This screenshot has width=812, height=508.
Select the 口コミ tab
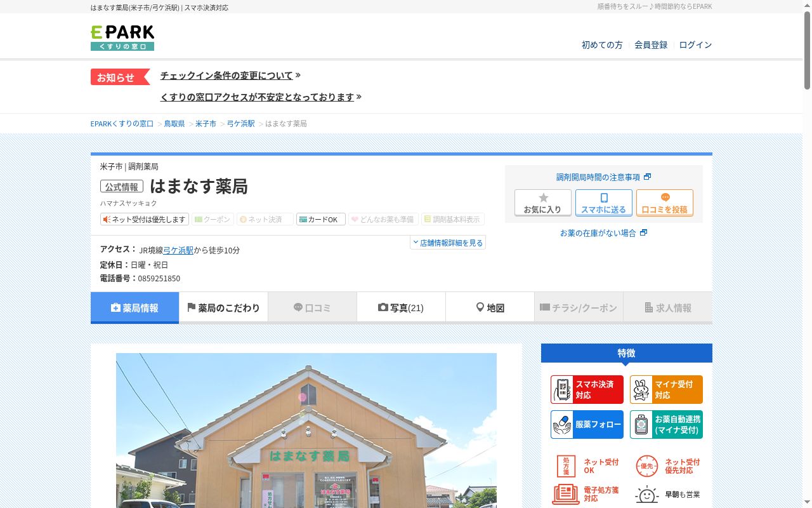click(x=312, y=308)
